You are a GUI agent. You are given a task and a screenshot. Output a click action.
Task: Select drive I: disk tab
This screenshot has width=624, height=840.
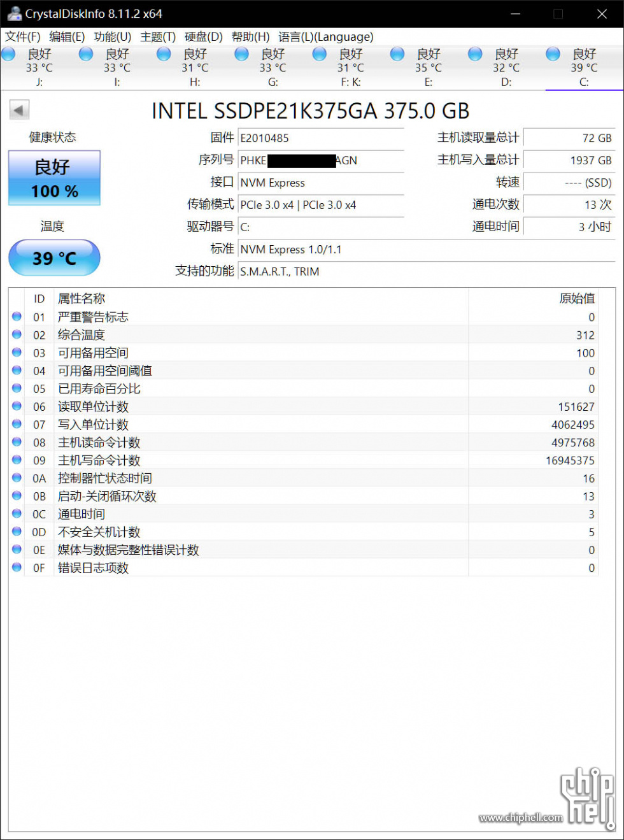[117, 68]
